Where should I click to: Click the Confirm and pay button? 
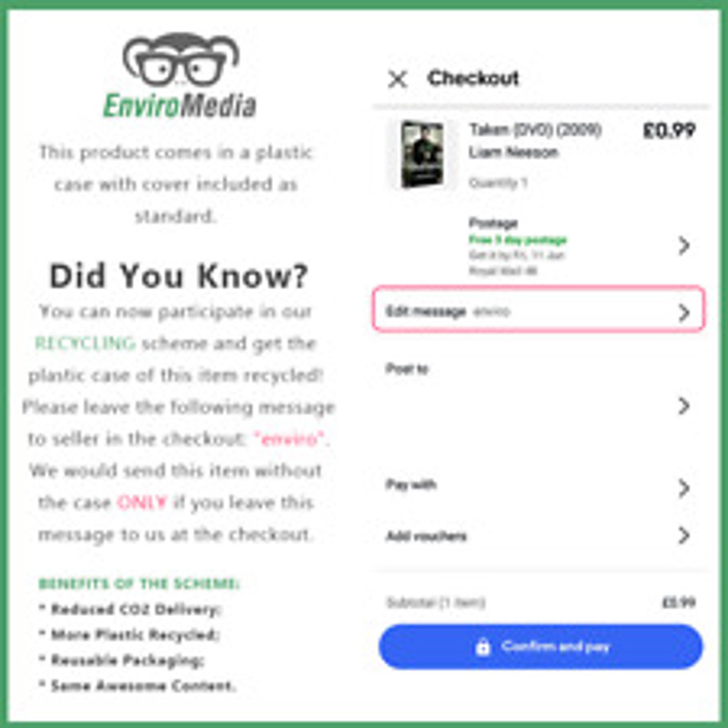[541, 647]
